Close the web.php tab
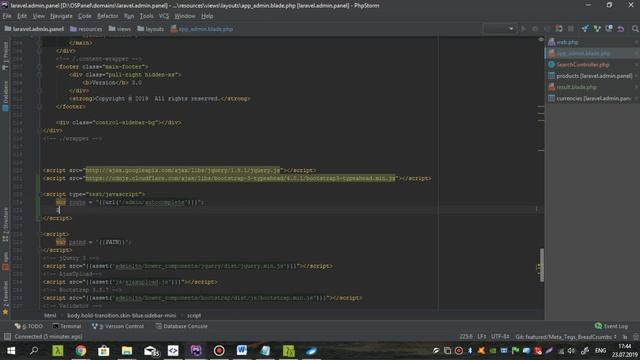Image resolution: width=640 pixels, height=360 pixels. pyautogui.click(x=636, y=42)
